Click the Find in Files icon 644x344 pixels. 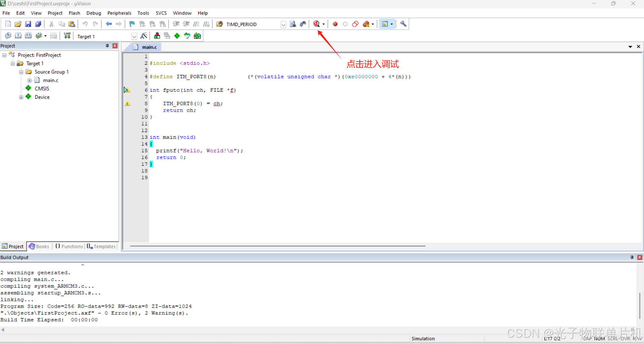[x=219, y=24]
